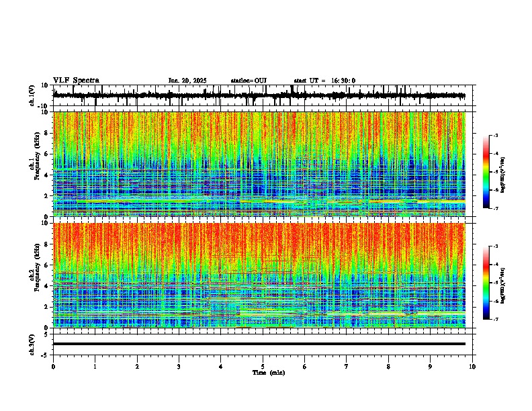Click time axis tick label "0"
Viewport: 532px width, 411px height.
pyautogui.click(x=53, y=367)
